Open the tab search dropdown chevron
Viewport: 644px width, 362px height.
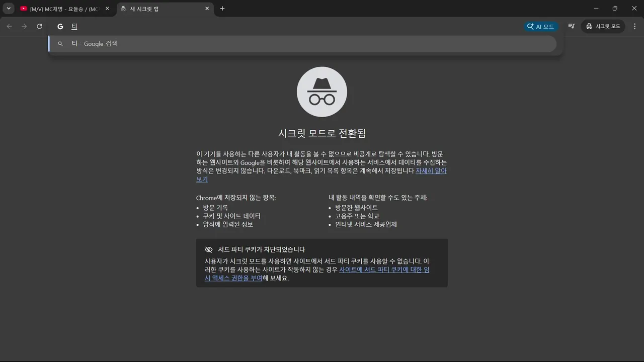[9, 9]
